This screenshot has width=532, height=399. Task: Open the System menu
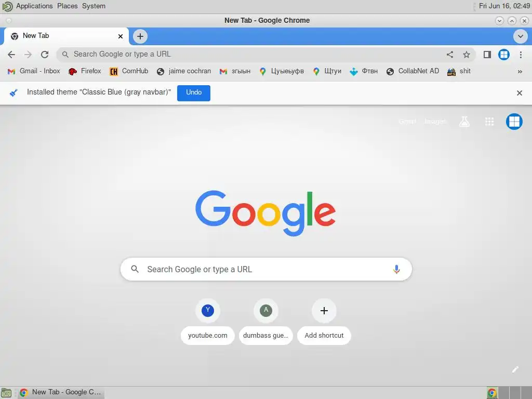[x=94, y=6]
